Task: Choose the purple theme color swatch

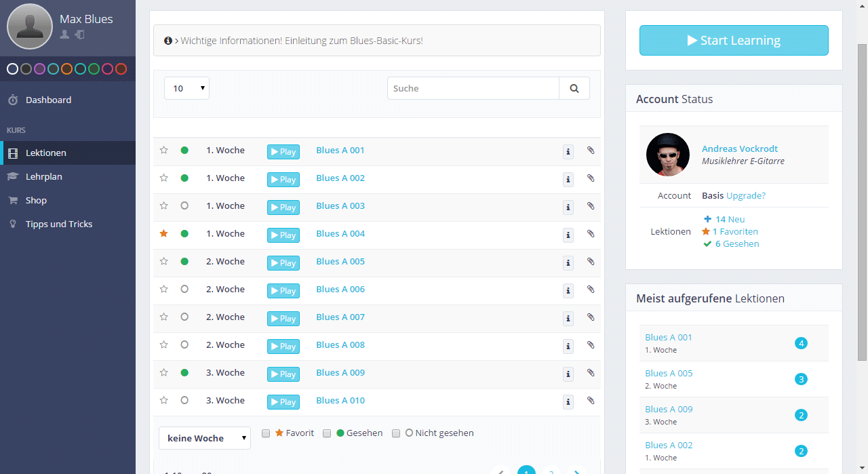Action: [39, 68]
